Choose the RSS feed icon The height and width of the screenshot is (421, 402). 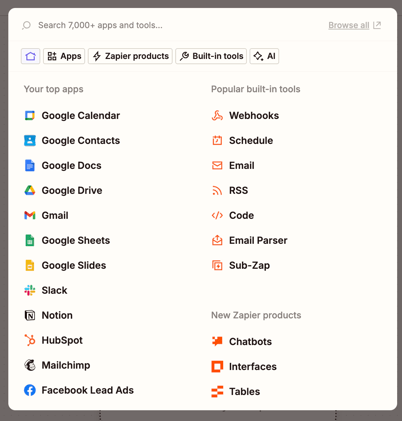click(217, 190)
